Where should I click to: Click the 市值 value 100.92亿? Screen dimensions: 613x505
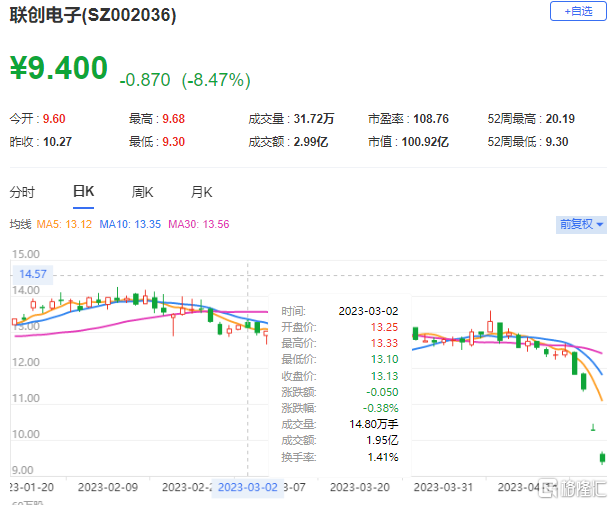(x=425, y=142)
